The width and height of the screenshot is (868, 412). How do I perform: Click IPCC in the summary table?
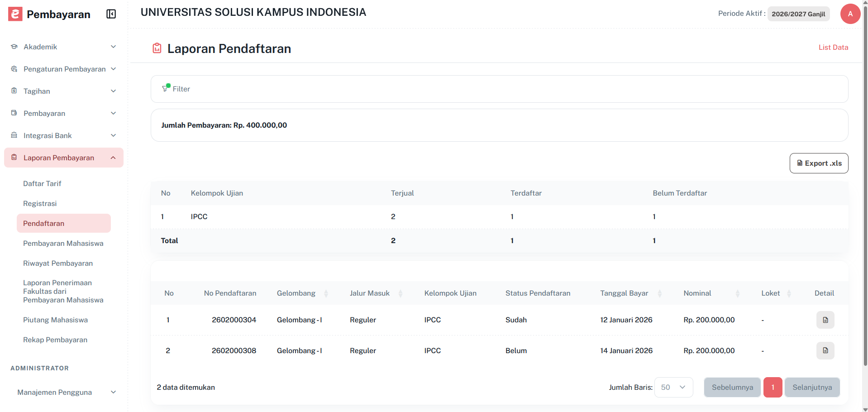click(199, 216)
